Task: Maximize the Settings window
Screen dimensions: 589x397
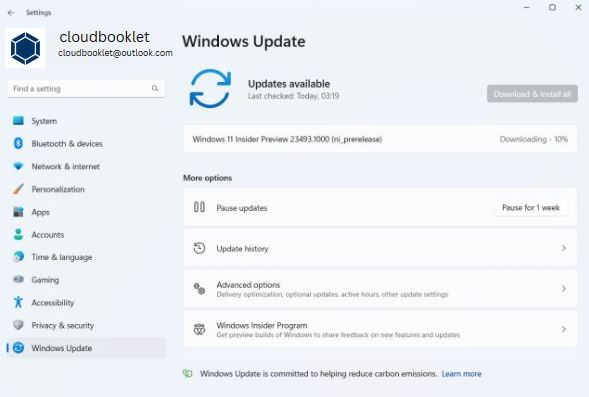Action: pyautogui.click(x=552, y=7)
